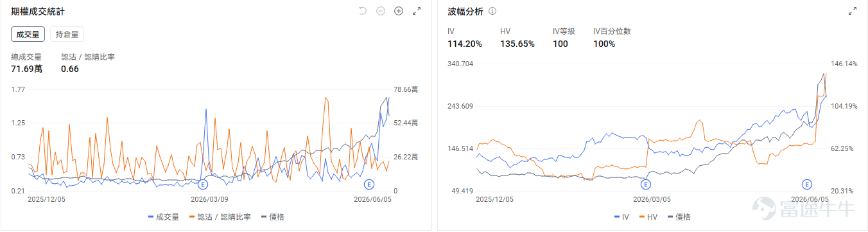The height and width of the screenshot is (232, 868).
Task: Click the 78.66萬 axis label
Action: point(406,89)
